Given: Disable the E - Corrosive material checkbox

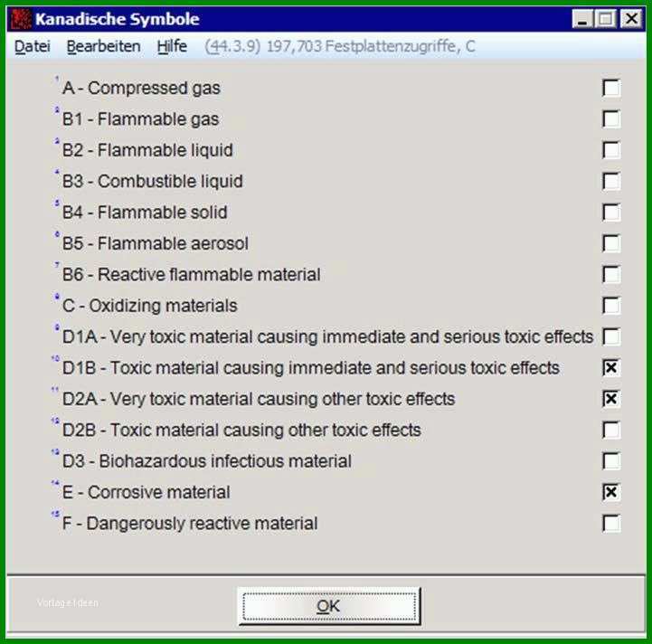Looking at the screenshot, I should pos(611,492).
